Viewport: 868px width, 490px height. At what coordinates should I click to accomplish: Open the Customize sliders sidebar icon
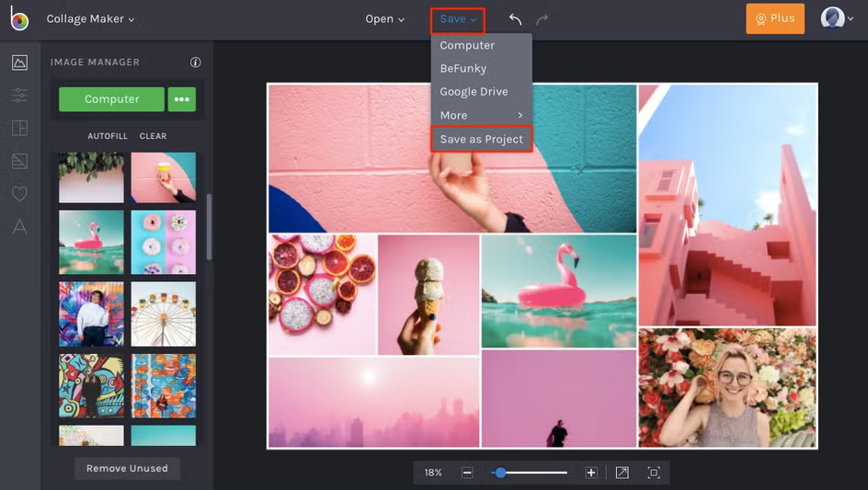tap(19, 96)
